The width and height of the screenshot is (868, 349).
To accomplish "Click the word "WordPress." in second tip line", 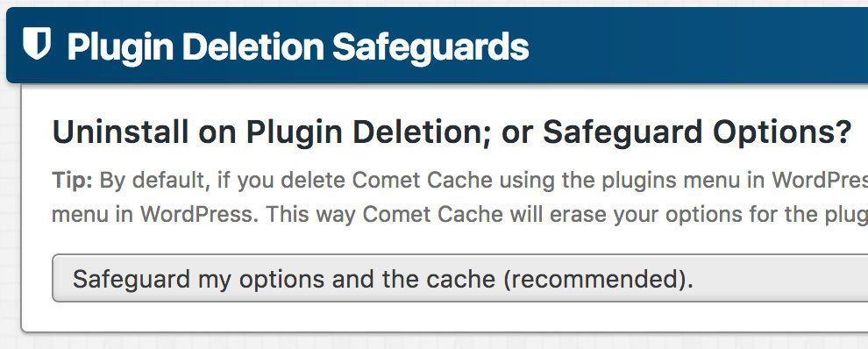I will pyautogui.click(x=199, y=214).
